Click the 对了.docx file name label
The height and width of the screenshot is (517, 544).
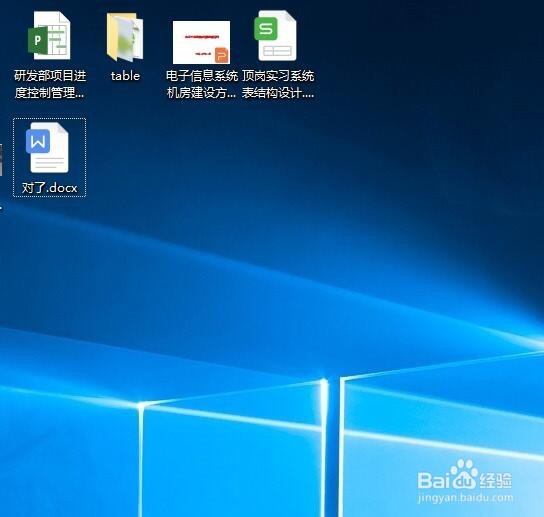tap(49, 188)
